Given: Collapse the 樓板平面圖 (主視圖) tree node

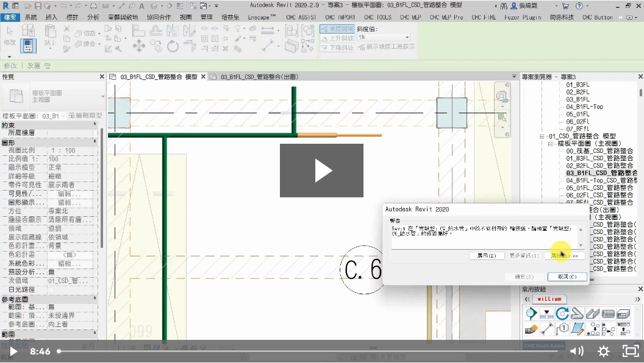Looking at the screenshot, I should pyautogui.click(x=550, y=144).
